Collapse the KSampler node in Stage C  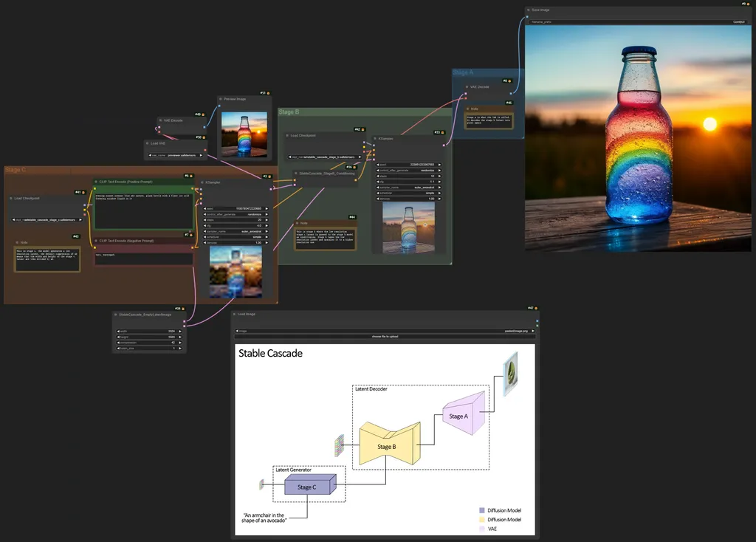coord(202,182)
